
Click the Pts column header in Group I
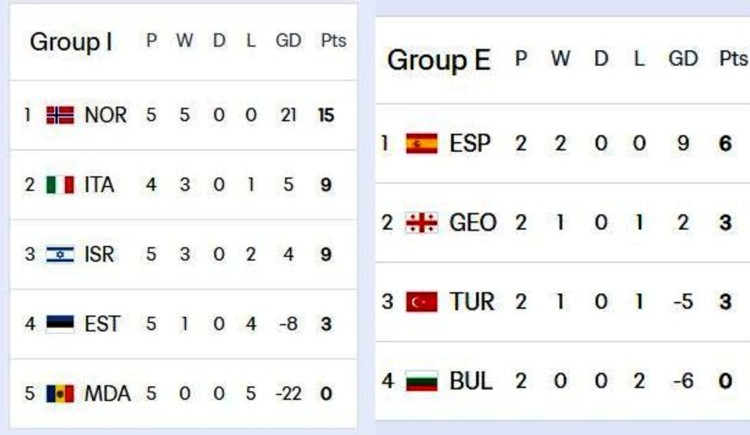point(333,42)
